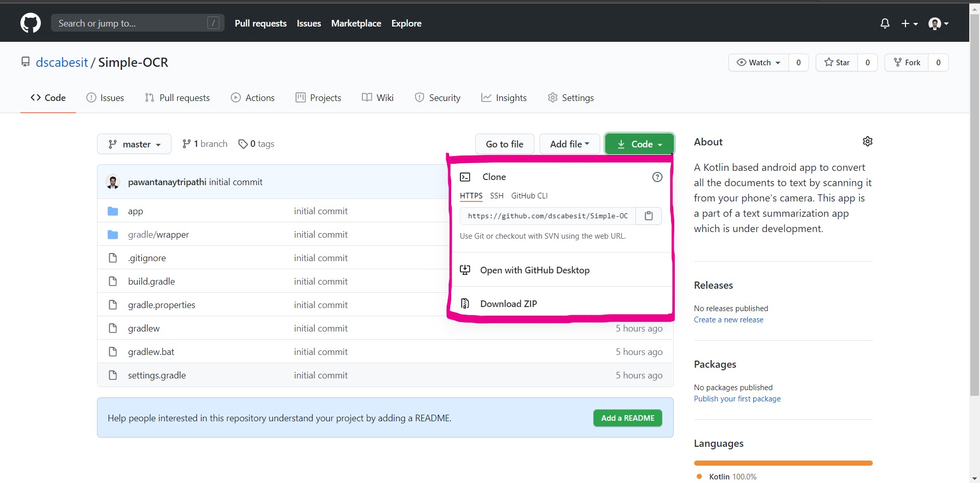This screenshot has width=980, height=483.
Task: Select the GitHub CLI clone option
Action: 529,196
